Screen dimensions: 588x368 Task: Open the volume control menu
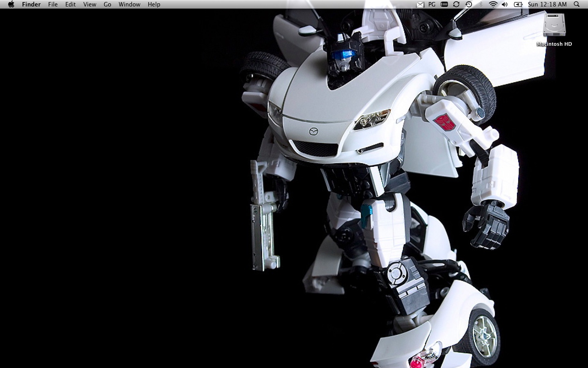[505, 4]
